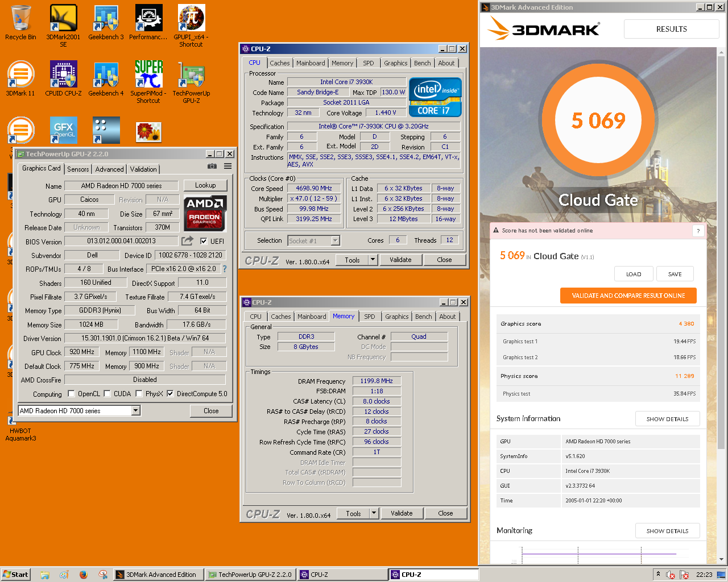Click Close button in GPU-Z window

click(x=211, y=410)
